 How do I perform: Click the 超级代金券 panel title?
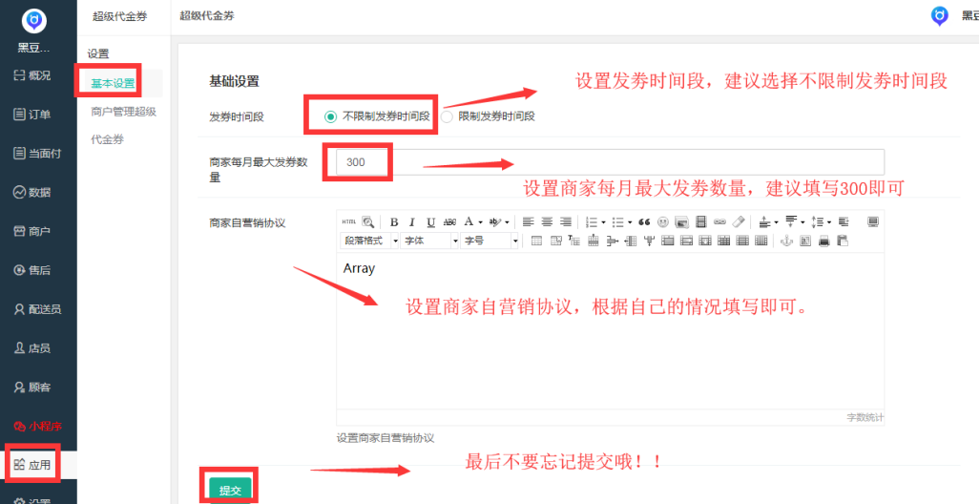[x=207, y=16]
